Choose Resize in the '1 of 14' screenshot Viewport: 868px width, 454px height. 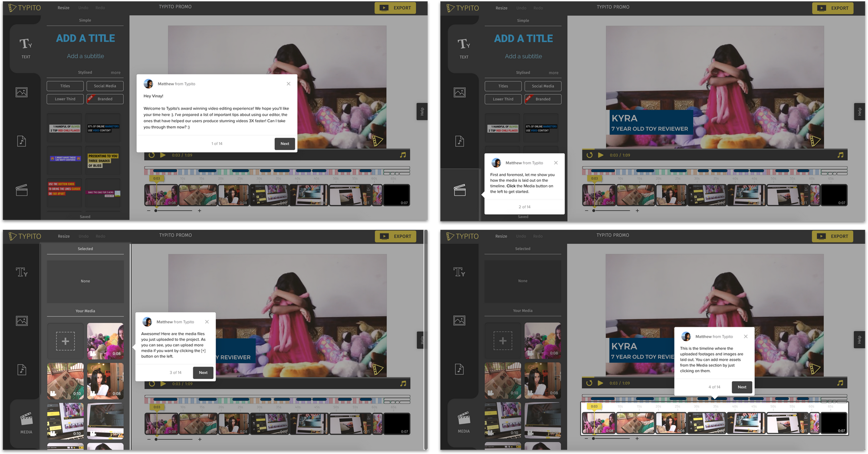coord(63,8)
